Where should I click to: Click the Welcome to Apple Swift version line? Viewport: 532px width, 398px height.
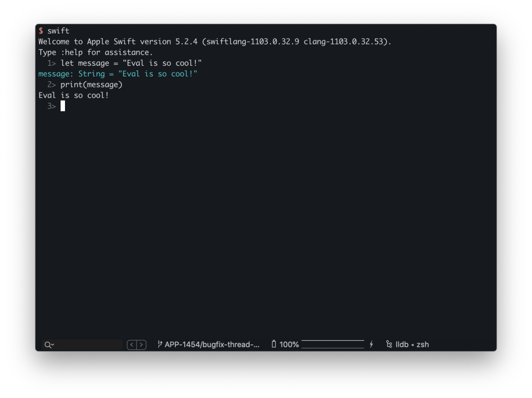[215, 41]
